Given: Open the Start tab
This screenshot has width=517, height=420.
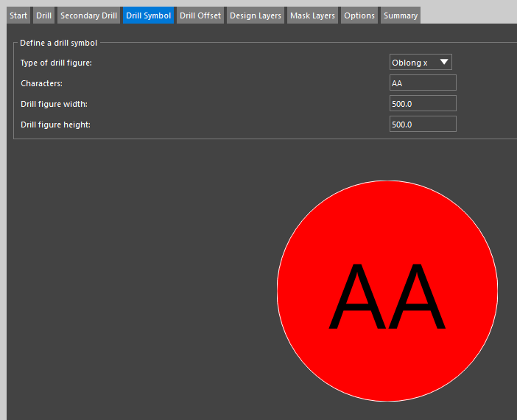Looking at the screenshot, I should 18,15.
